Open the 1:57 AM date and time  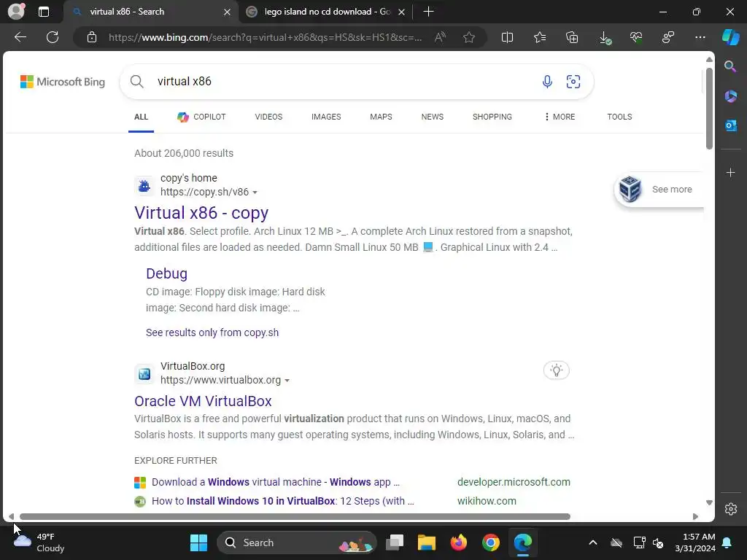click(695, 542)
